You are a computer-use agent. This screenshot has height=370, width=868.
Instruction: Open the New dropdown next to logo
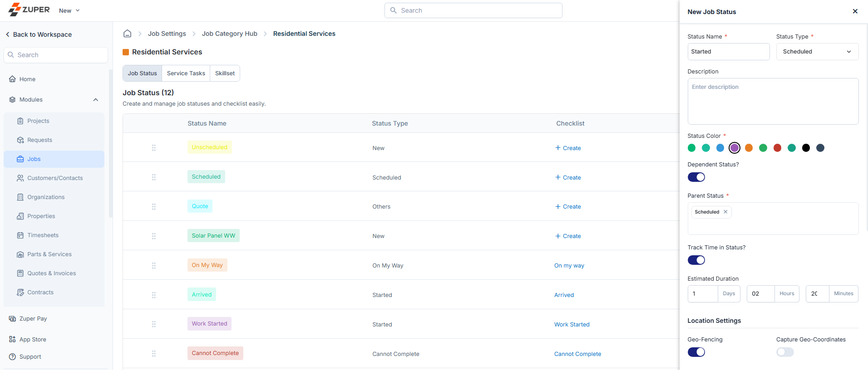click(x=69, y=10)
